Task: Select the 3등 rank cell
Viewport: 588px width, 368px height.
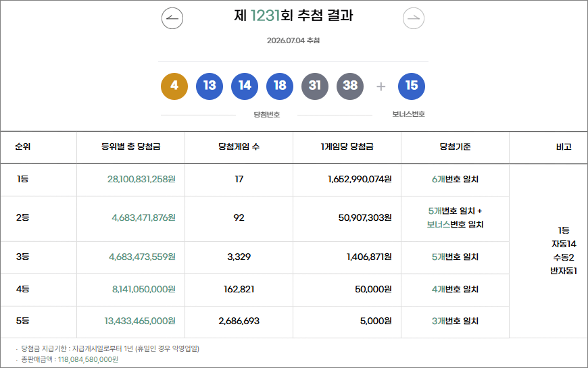Action: [x=22, y=257]
